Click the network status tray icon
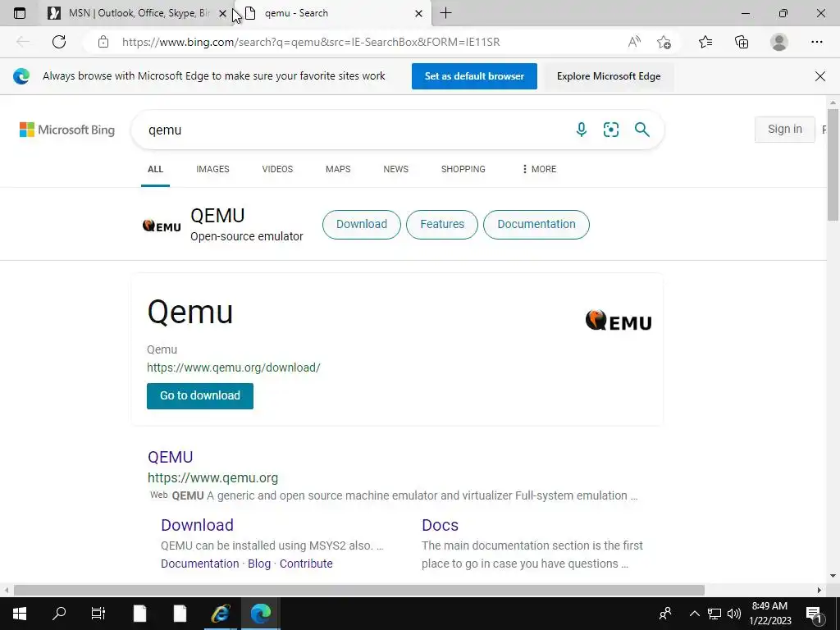This screenshot has height=630, width=840. click(x=714, y=614)
